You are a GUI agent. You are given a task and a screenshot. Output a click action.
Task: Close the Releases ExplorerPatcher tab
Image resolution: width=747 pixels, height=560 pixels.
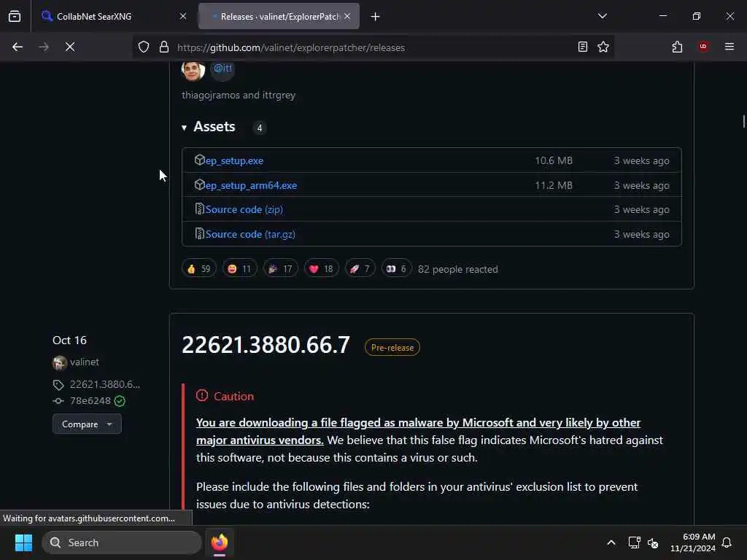tap(347, 16)
